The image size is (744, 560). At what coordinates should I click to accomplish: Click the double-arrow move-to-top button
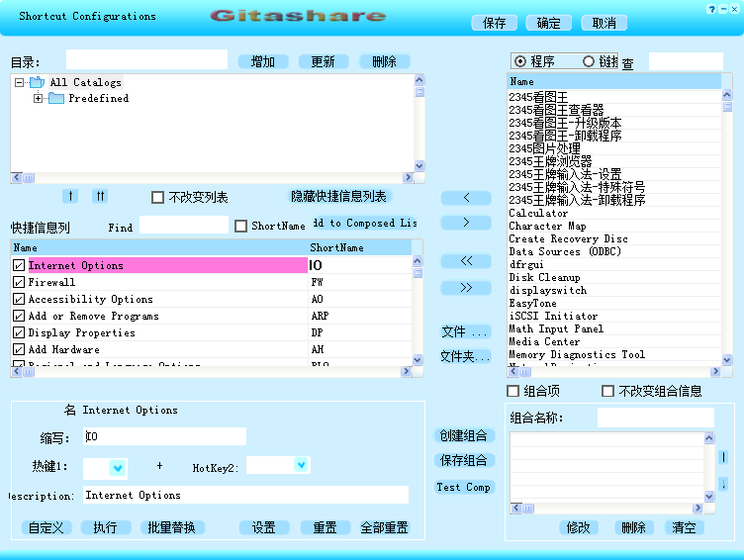pyautogui.click(x=100, y=196)
